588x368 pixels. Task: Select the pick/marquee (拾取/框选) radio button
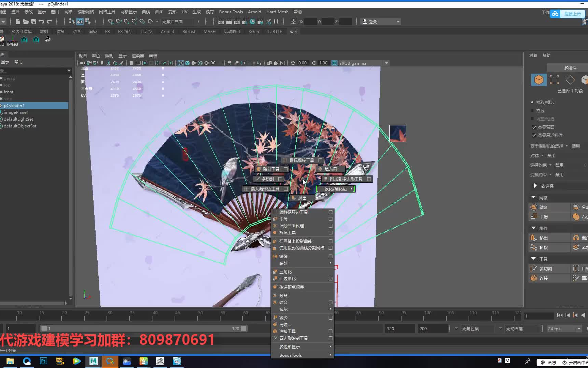(533, 102)
